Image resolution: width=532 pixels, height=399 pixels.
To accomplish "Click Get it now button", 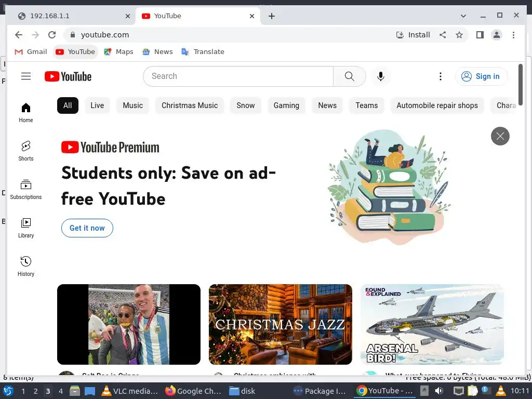I will point(87,228).
